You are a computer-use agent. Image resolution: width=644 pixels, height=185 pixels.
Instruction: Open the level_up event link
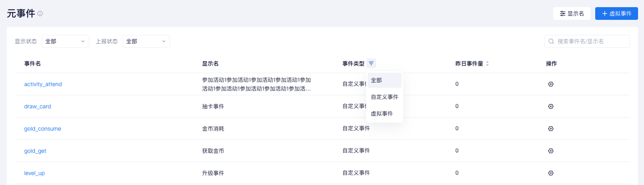point(34,173)
